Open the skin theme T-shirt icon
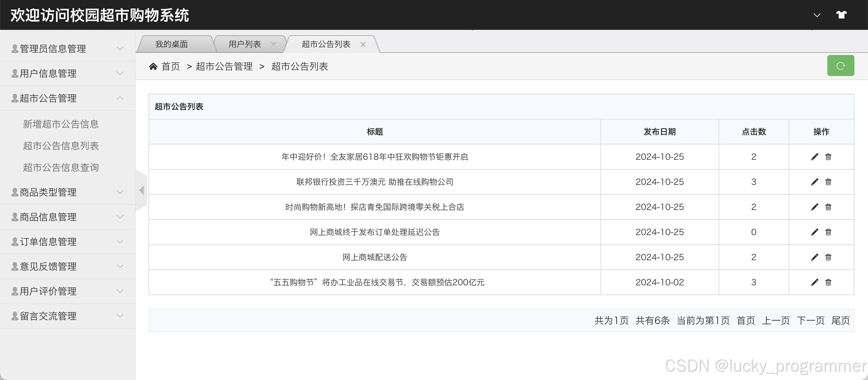868x380 pixels. coord(841,15)
